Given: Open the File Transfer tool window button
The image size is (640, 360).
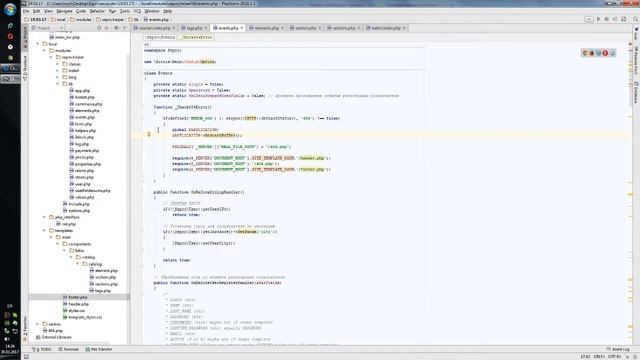Looking at the screenshot, I should point(98,349).
